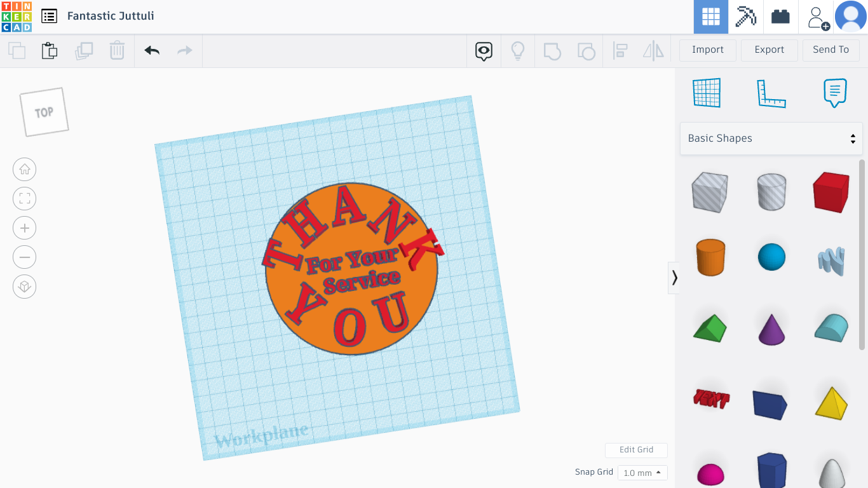Click the Mirror flip icon
The width and height of the screenshot is (868, 488).
click(653, 51)
